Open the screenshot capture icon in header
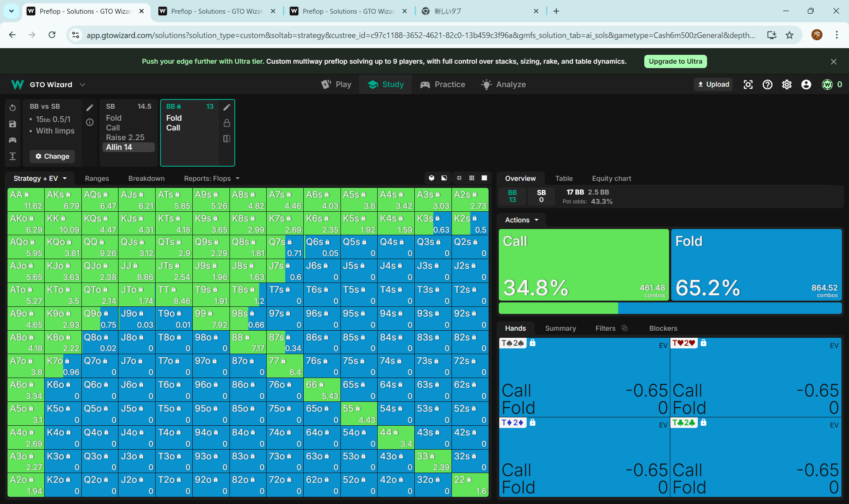 748,84
